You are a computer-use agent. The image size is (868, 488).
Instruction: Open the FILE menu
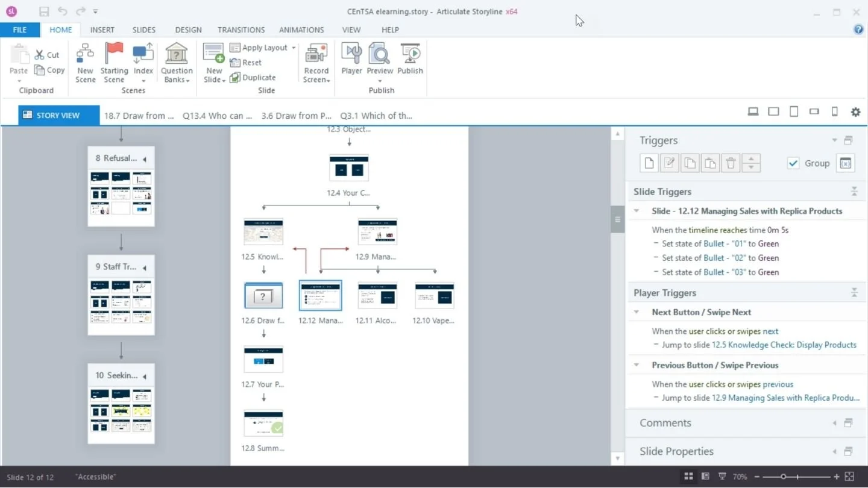[x=20, y=30]
